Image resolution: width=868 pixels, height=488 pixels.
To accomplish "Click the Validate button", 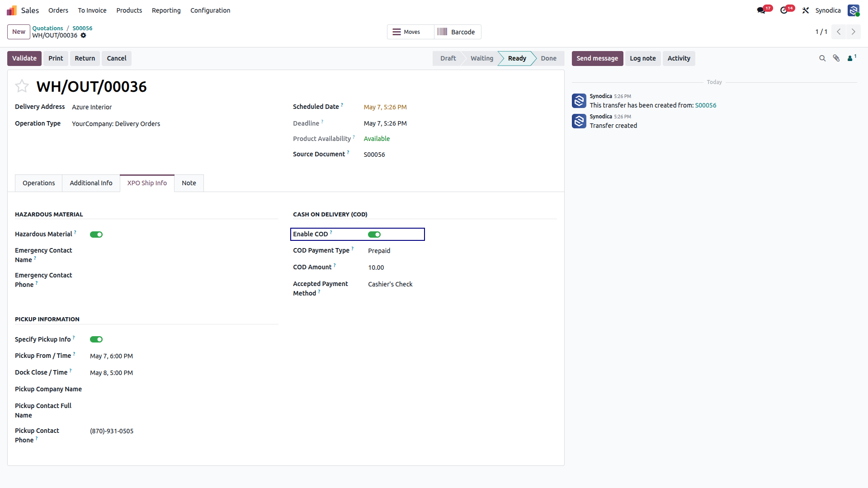I will pyautogui.click(x=24, y=58).
